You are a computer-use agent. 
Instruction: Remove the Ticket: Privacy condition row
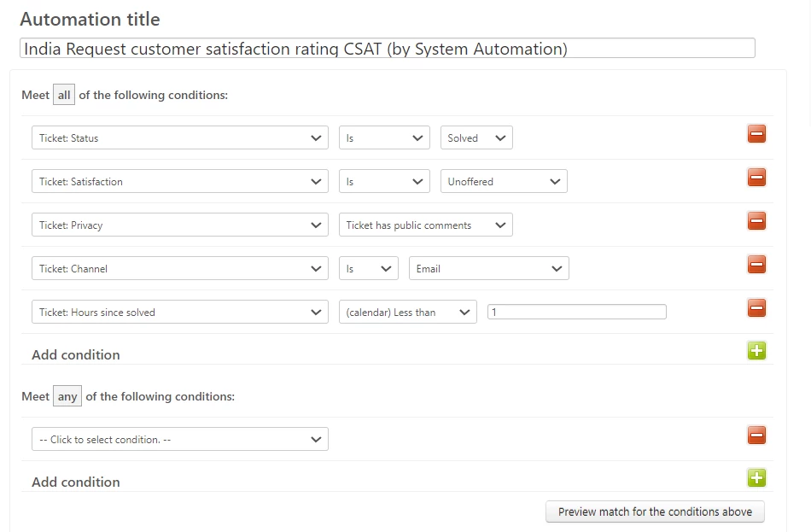tap(756, 221)
